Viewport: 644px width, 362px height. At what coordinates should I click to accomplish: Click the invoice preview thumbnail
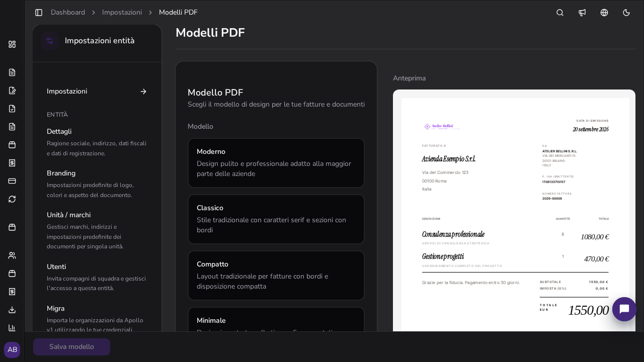[x=514, y=211]
